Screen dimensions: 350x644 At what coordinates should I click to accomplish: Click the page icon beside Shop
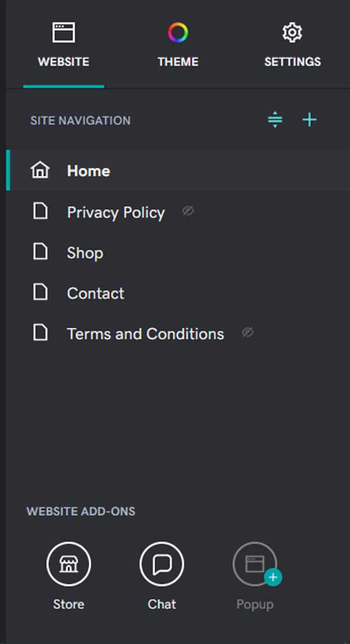40,251
